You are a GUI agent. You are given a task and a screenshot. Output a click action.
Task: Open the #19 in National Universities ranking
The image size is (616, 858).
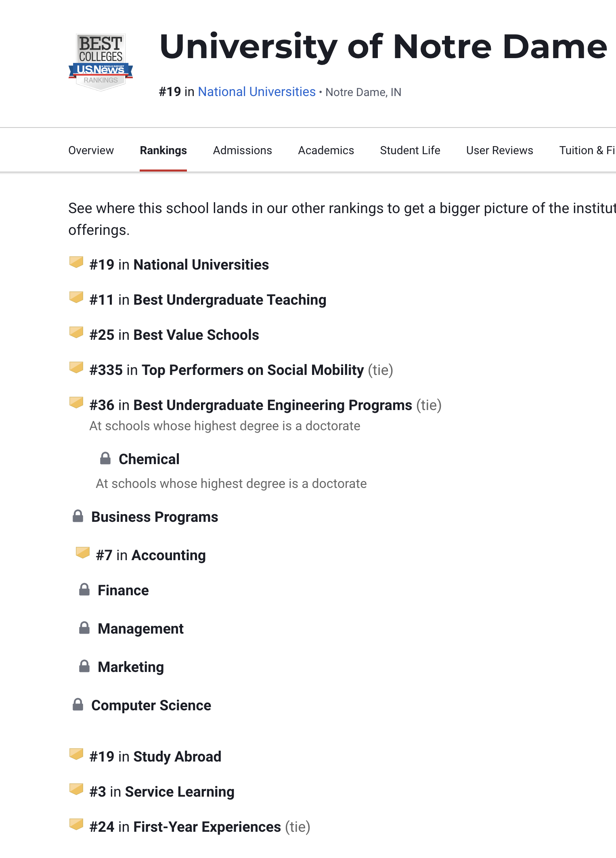click(x=179, y=265)
